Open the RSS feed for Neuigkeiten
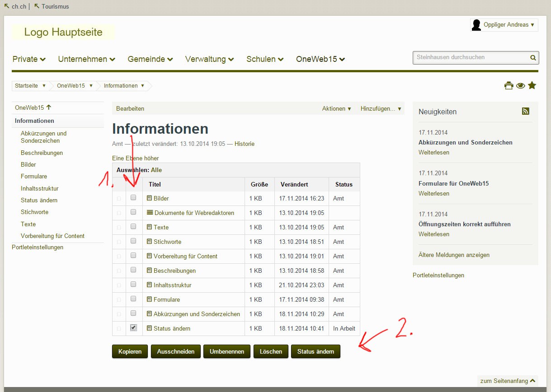The width and height of the screenshot is (551, 392). pos(525,110)
